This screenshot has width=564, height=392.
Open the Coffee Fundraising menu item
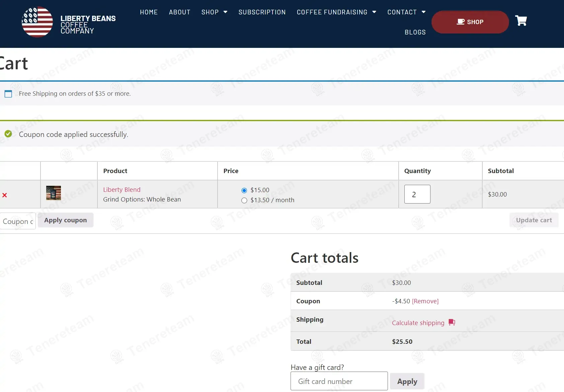coord(332,12)
